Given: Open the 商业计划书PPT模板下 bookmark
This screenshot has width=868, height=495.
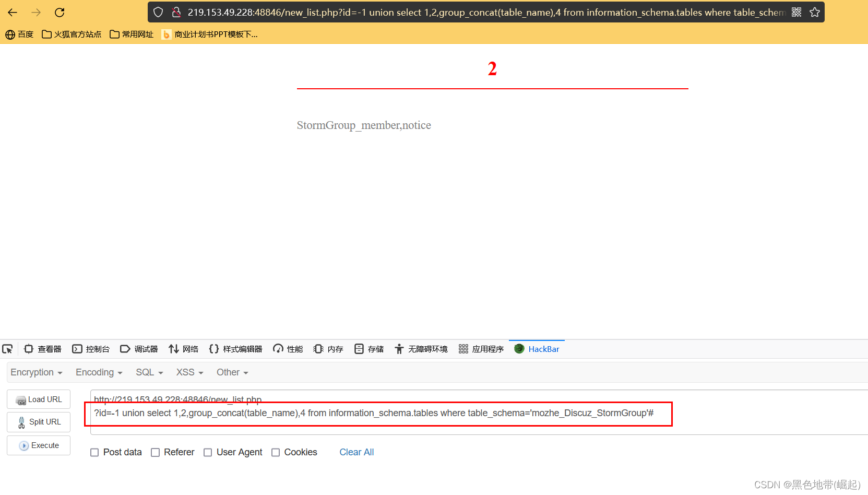Looking at the screenshot, I should coord(210,34).
